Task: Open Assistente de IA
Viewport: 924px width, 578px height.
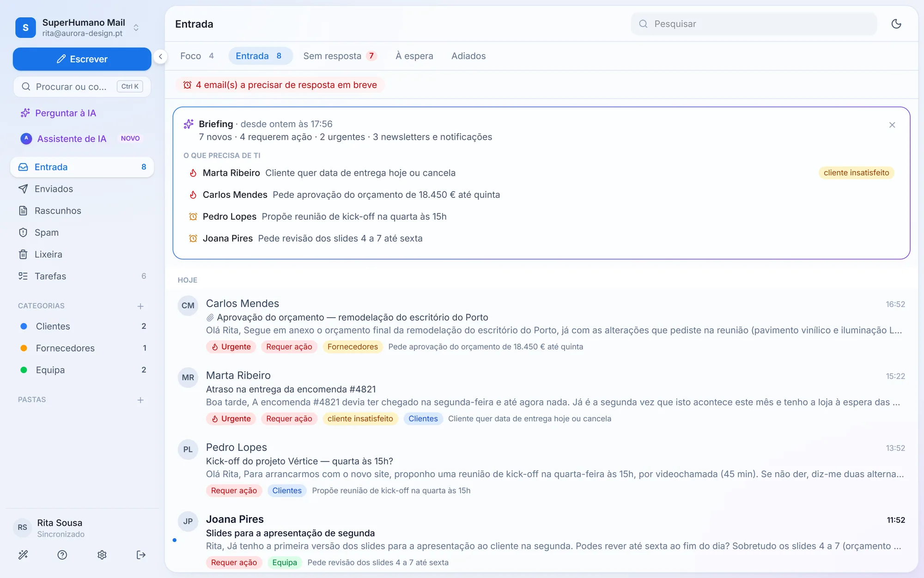Action: tap(81, 138)
